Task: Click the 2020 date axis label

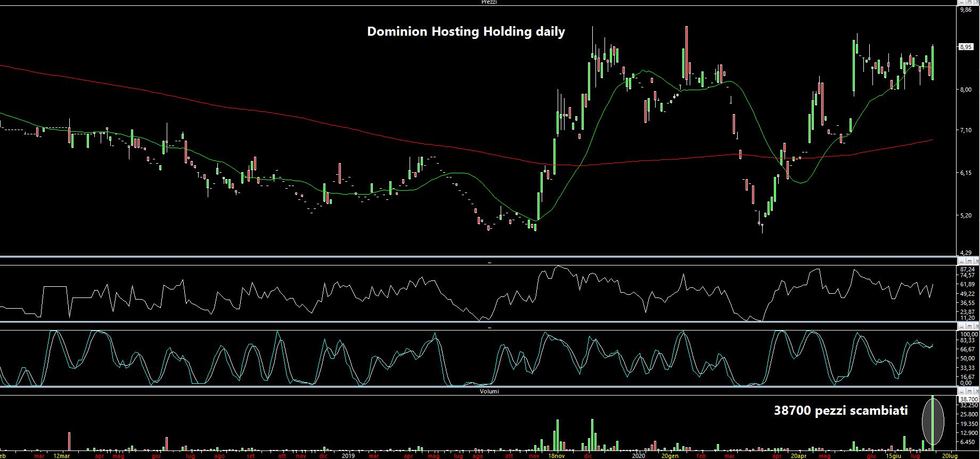Action: click(639, 456)
